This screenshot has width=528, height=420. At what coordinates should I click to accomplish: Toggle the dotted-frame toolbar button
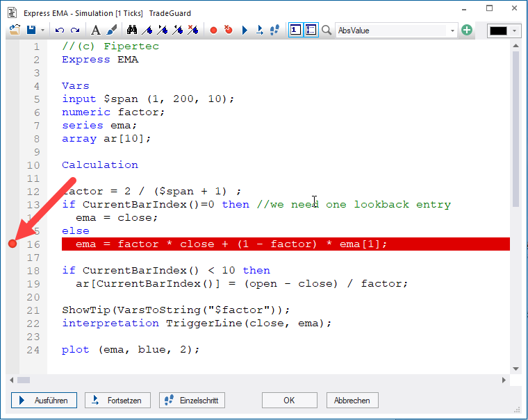pyautogui.click(x=311, y=31)
